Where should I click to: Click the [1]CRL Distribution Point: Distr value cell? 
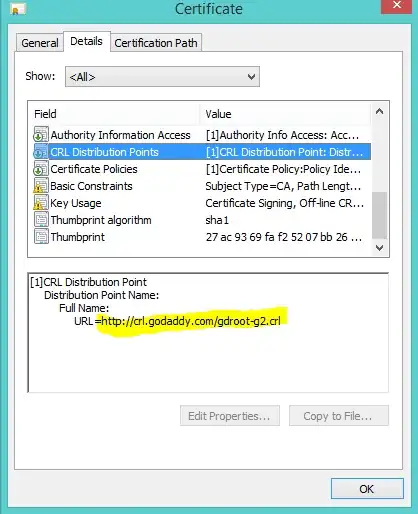(284, 152)
